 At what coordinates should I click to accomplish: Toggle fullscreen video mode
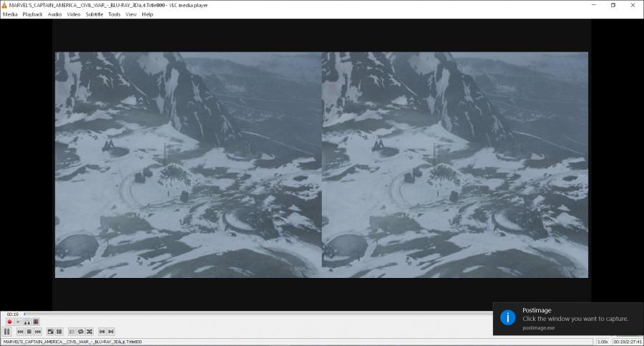point(51,332)
